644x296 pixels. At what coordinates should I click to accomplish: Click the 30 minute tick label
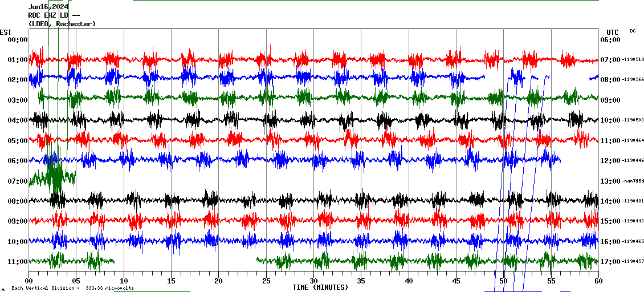[x=313, y=281]
